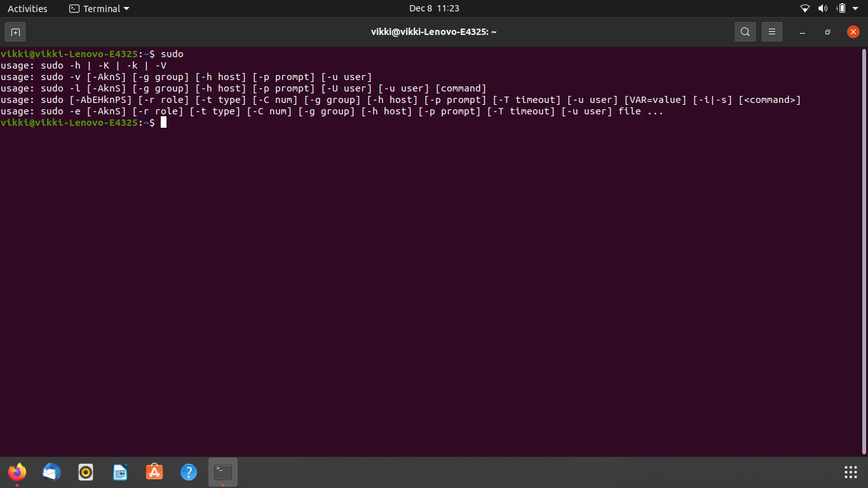Click '[command]' in the sudo -l line
Image resolution: width=868 pixels, height=488 pixels.
461,88
